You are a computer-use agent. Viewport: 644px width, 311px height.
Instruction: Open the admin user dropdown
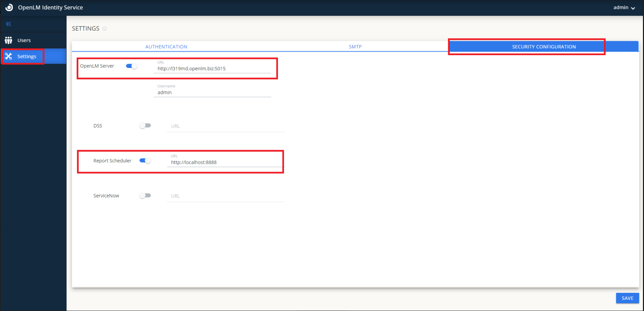click(624, 7)
